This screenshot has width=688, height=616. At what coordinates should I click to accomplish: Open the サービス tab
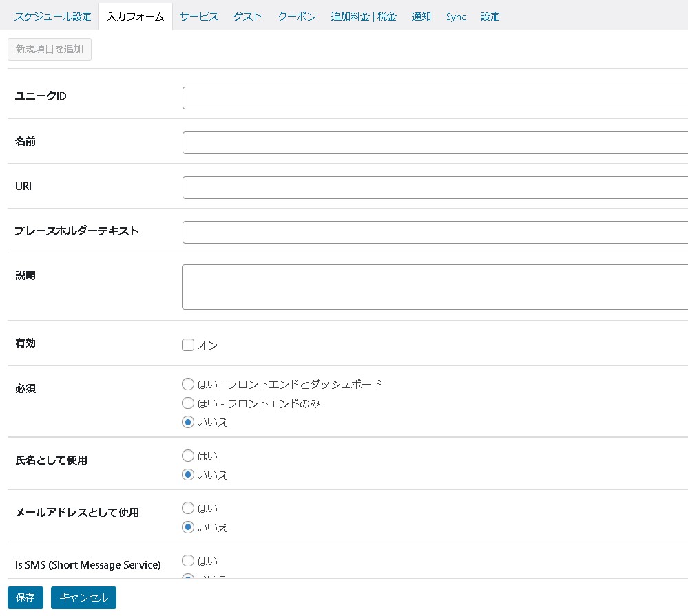[199, 17]
